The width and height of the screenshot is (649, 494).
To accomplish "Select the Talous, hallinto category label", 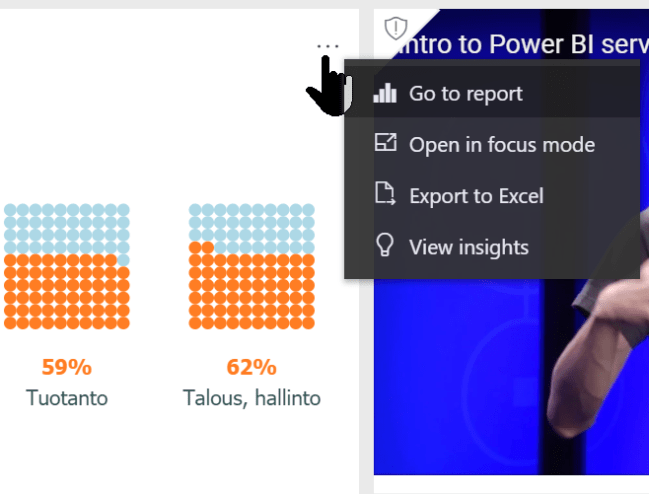I will click(252, 398).
